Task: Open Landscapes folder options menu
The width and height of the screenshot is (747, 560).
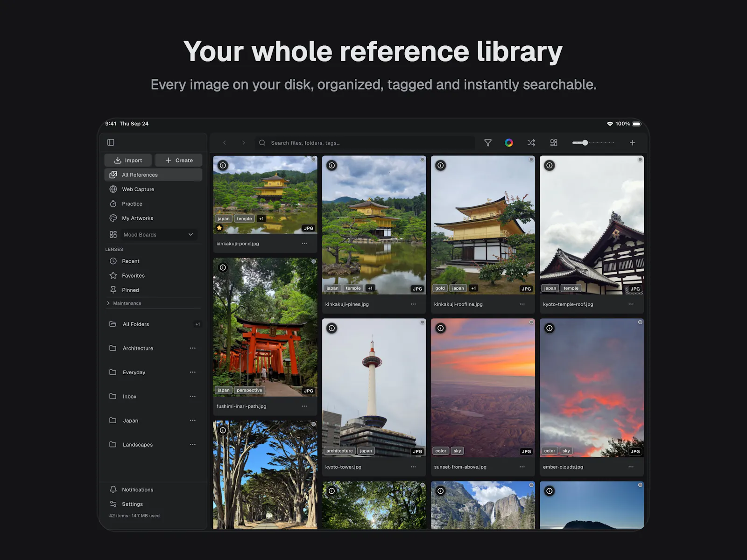Action: pyautogui.click(x=193, y=445)
